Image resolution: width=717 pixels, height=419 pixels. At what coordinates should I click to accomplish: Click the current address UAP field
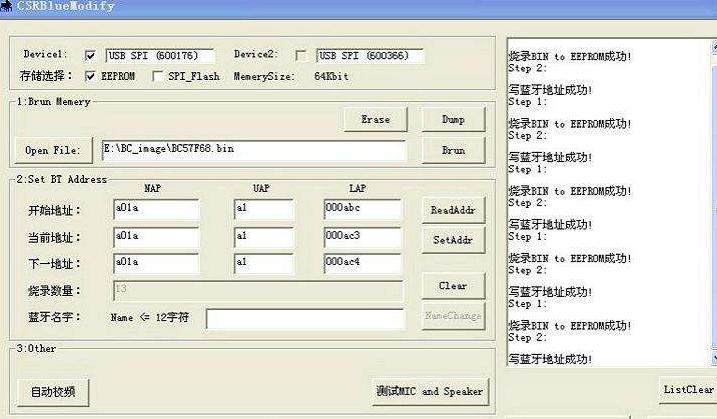pyautogui.click(x=263, y=237)
